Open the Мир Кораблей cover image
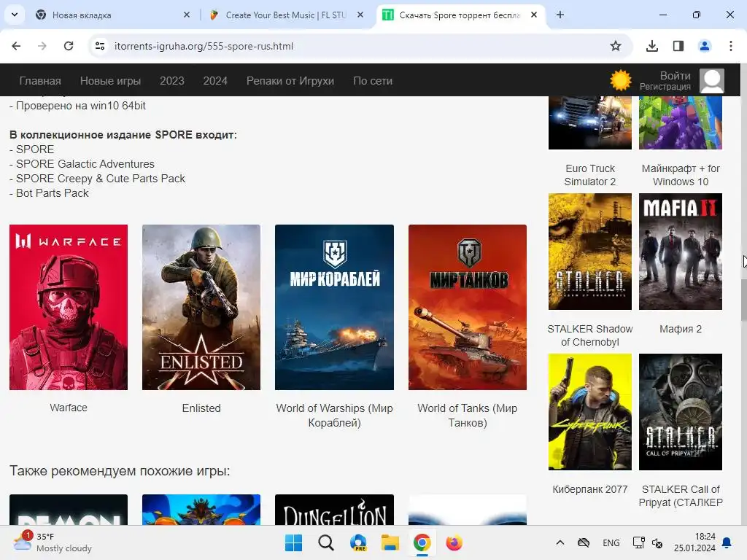This screenshot has height=560, width=747. click(x=334, y=307)
